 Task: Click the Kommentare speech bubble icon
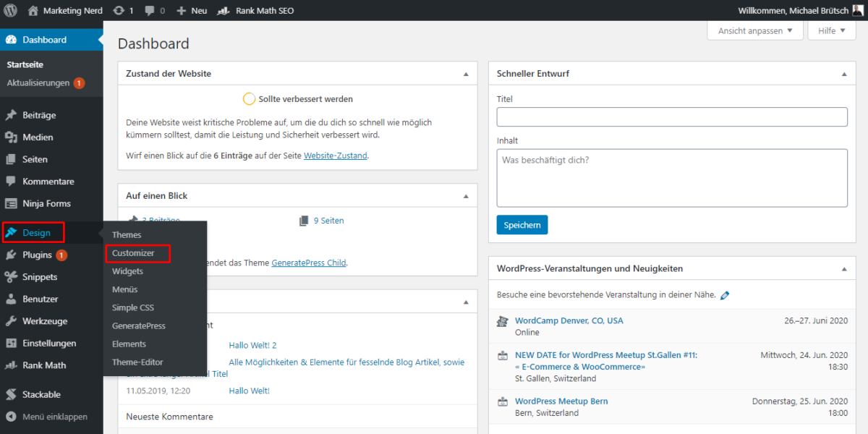pos(11,182)
